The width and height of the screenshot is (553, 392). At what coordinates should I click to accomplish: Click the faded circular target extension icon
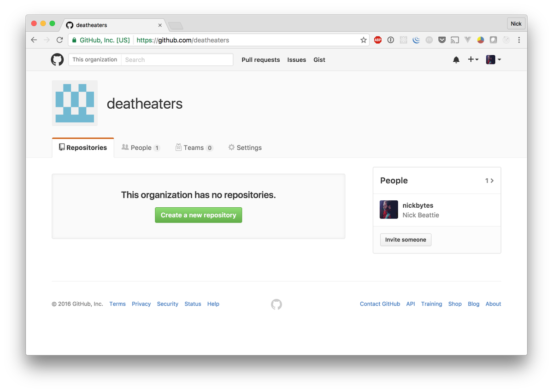506,40
